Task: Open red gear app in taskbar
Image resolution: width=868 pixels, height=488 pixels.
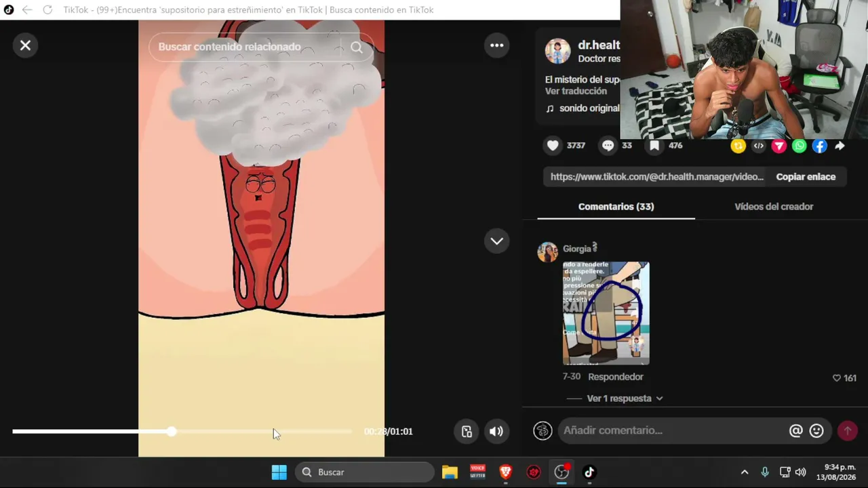Action: point(534,472)
